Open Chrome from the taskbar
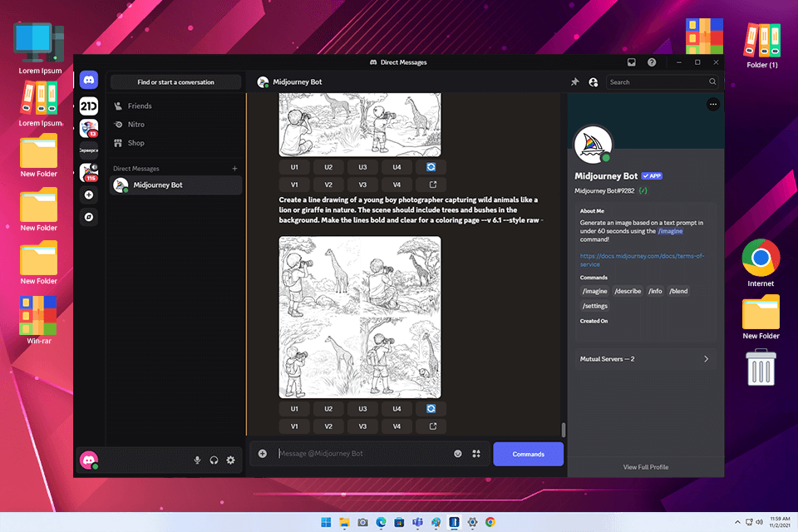Screen dimensions: 798x532 coord(490,522)
